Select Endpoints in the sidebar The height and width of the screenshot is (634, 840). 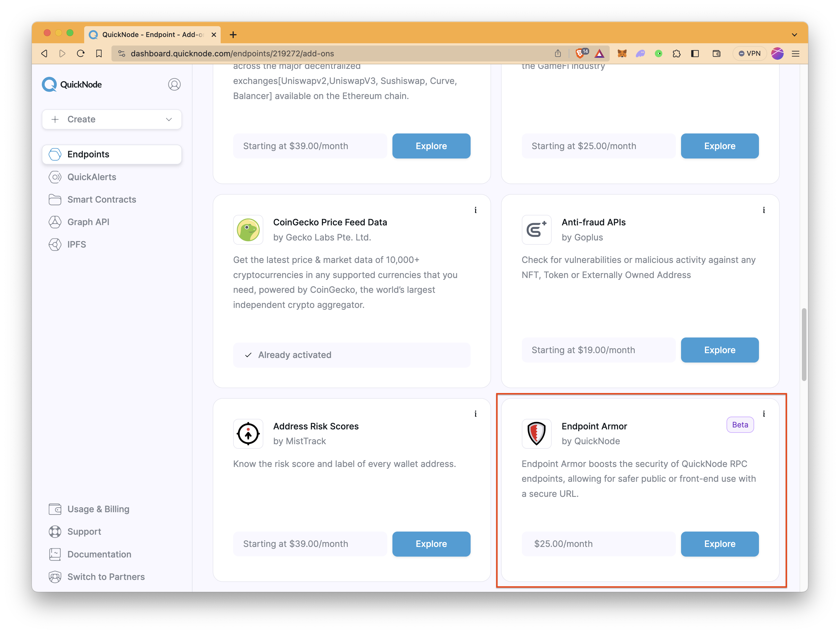[112, 154]
